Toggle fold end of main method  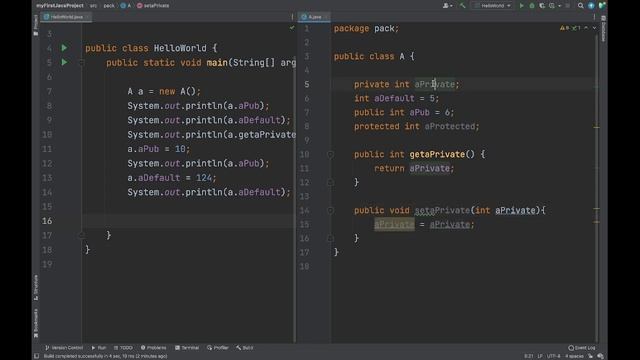[x=81, y=235]
